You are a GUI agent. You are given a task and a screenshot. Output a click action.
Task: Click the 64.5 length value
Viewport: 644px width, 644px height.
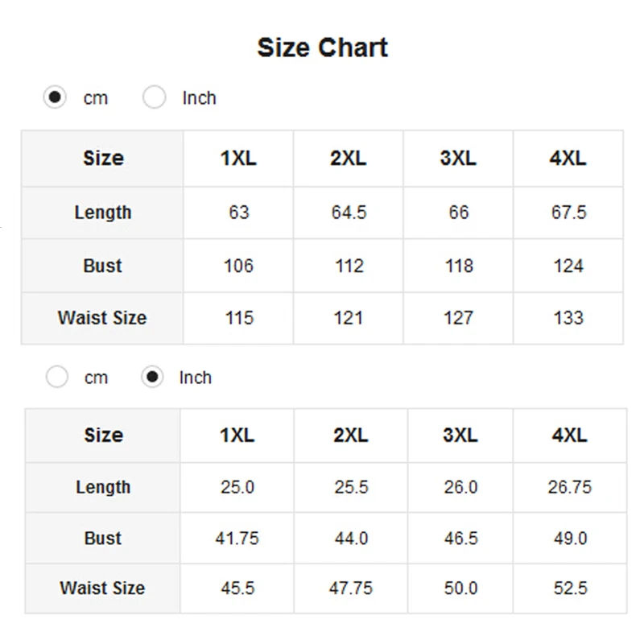click(349, 213)
